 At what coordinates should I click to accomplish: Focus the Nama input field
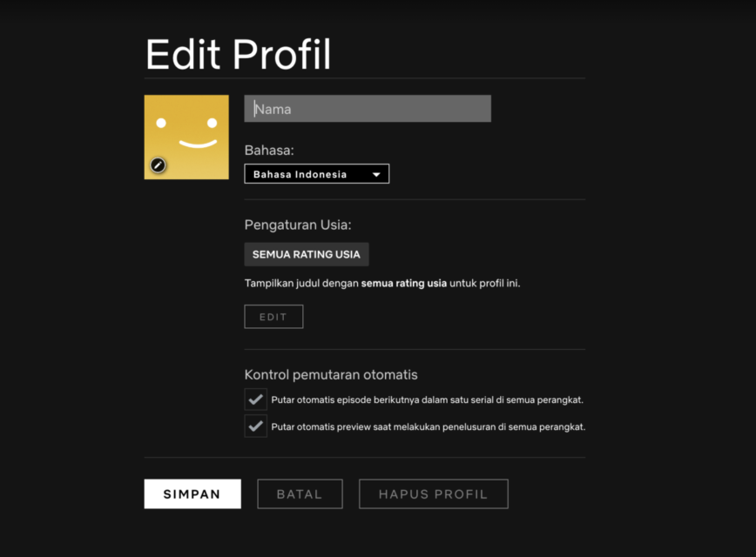coord(368,109)
